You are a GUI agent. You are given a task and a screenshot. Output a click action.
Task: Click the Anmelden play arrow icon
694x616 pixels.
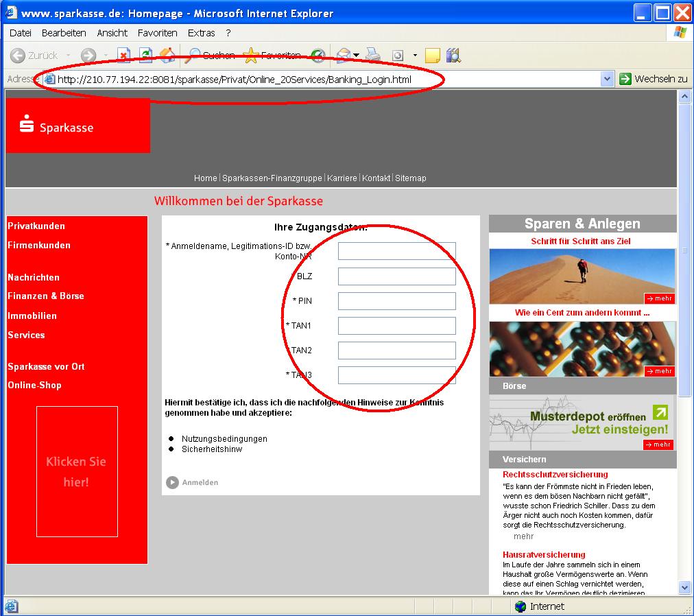coord(172,482)
